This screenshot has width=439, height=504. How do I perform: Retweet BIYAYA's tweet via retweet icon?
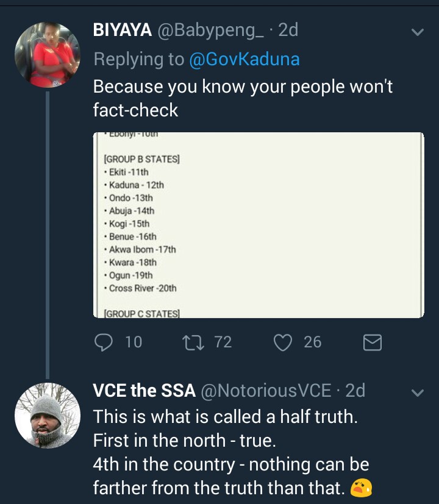[193, 343]
